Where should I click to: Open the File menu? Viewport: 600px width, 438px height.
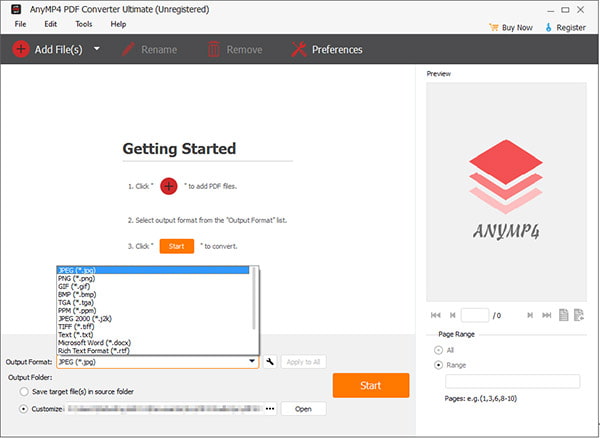point(20,24)
